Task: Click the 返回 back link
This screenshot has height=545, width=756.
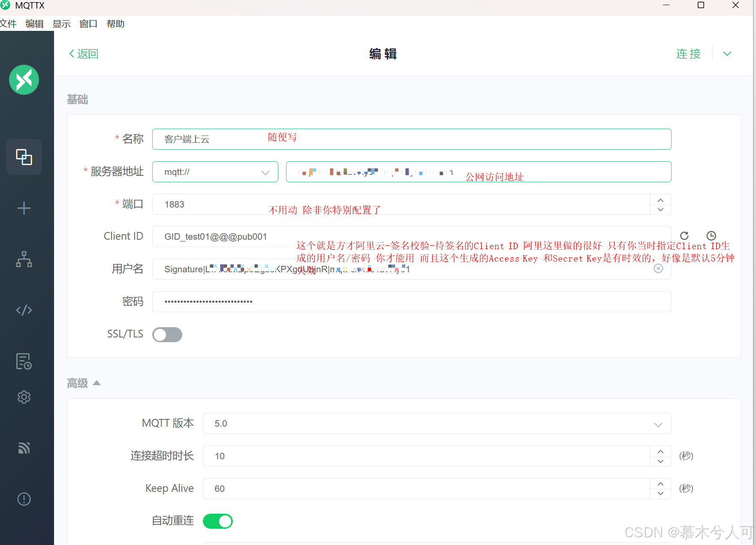Action: [x=84, y=54]
